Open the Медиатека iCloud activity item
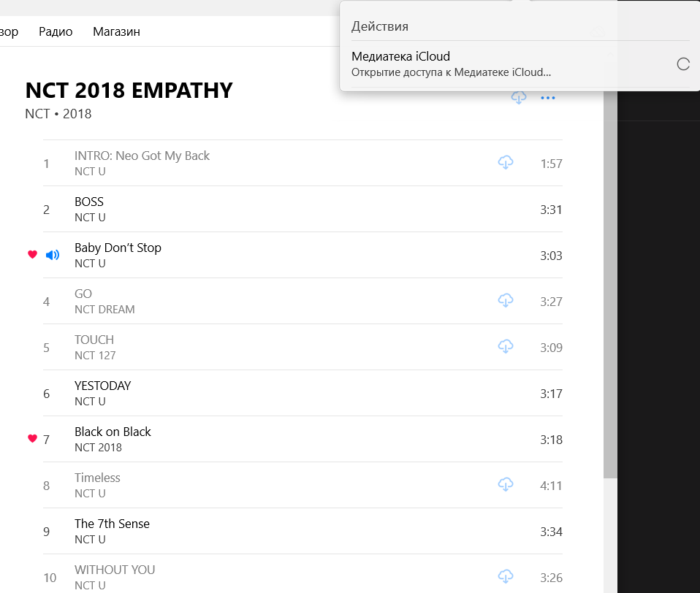This screenshot has height=593, width=700. [x=451, y=64]
